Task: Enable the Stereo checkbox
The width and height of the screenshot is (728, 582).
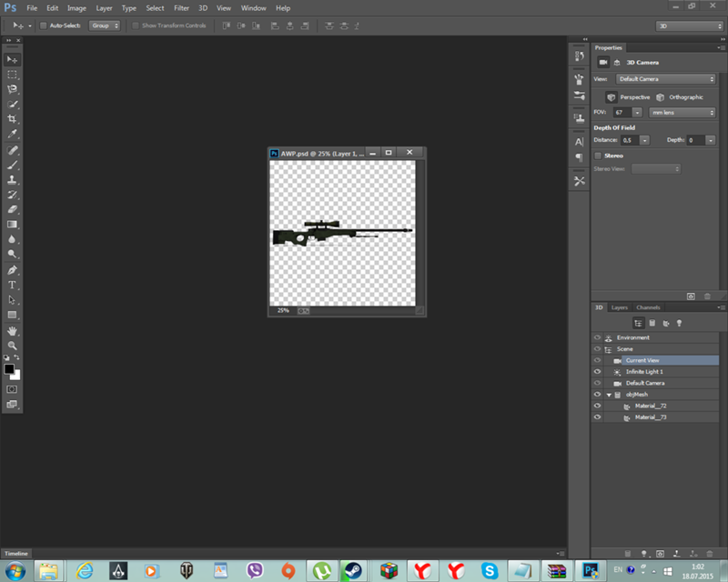Action: [x=598, y=156]
